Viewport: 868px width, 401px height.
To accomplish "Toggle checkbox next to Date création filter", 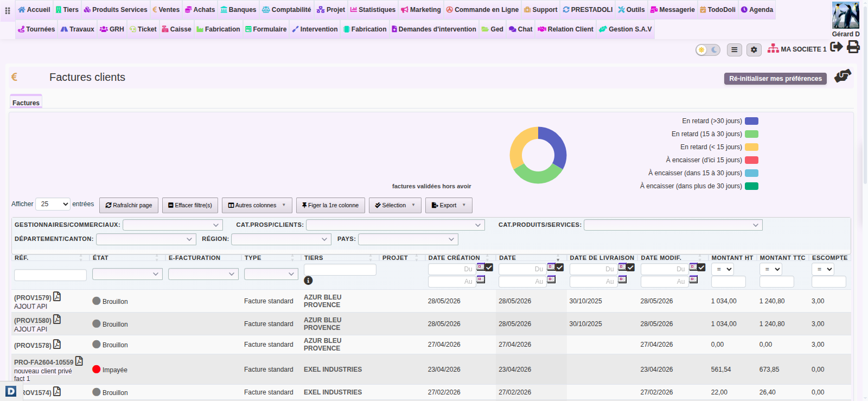I will point(489,267).
